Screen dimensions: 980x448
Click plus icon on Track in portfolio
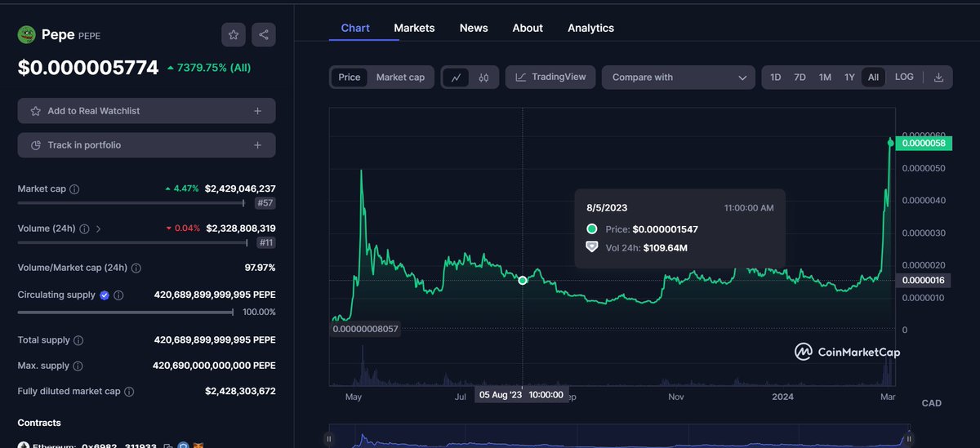pyautogui.click(x=257, y=145)
